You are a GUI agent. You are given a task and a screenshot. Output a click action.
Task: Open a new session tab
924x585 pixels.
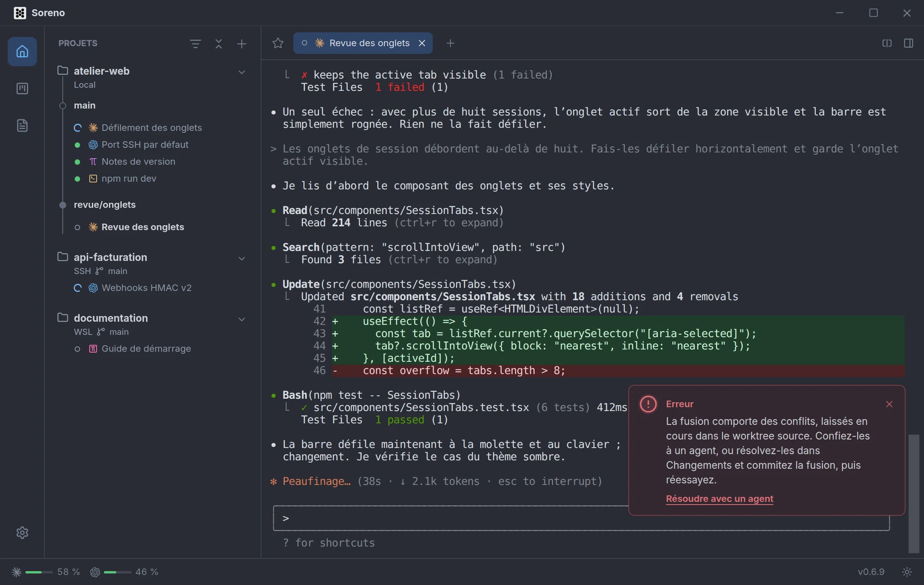[x=450, y=43]
